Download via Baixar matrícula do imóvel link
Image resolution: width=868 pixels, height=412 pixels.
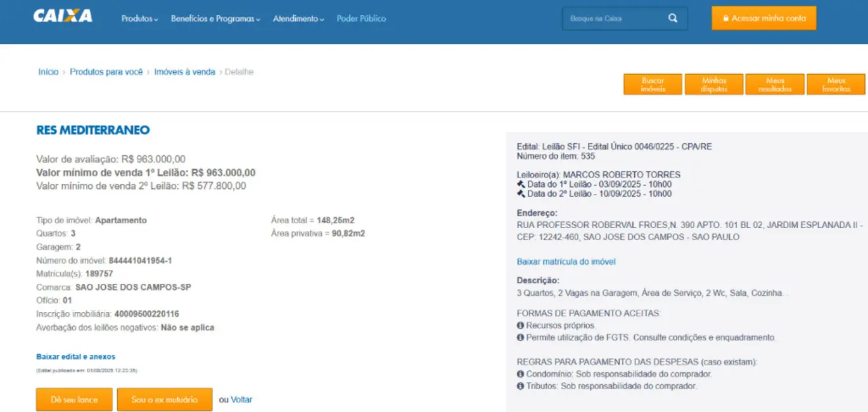coord(566,262)
